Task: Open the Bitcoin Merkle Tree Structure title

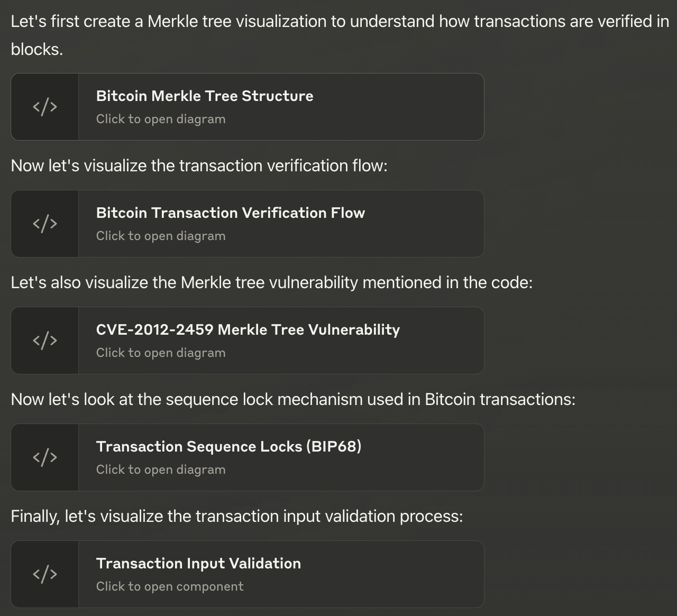Action: point(205,96)
